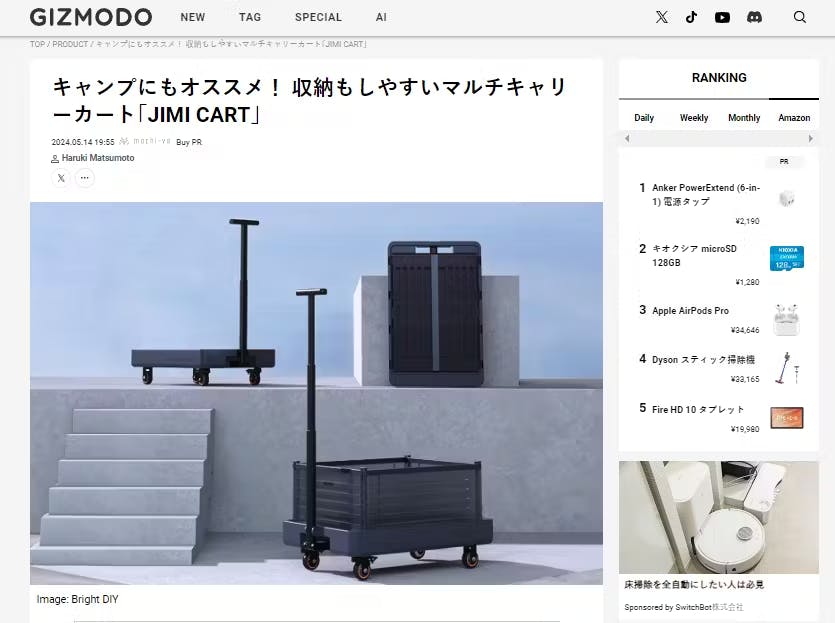835x623 pixels.
Task: Open Gizmodo's TikTok page icon
Action: pyautogui.click(x=691, y=17)
